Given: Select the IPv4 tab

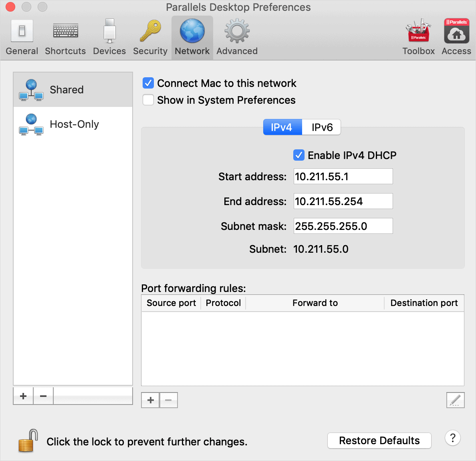Looking at the screenshot, I should coord(282,127).
